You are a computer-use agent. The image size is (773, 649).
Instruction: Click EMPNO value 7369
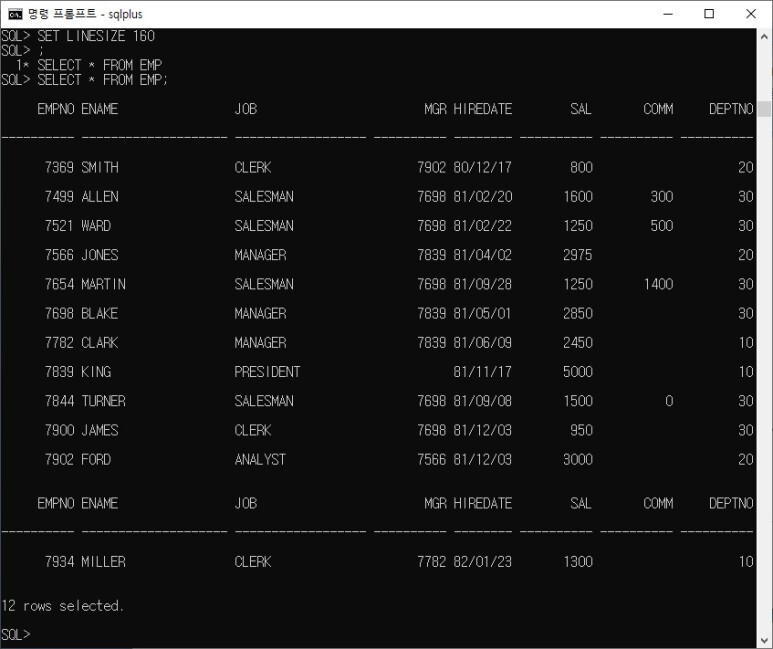click(59, 168)
